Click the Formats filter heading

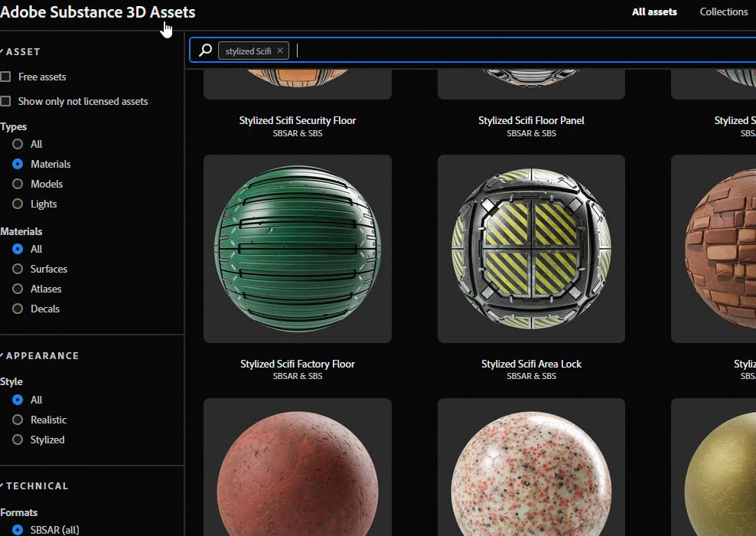19,512
